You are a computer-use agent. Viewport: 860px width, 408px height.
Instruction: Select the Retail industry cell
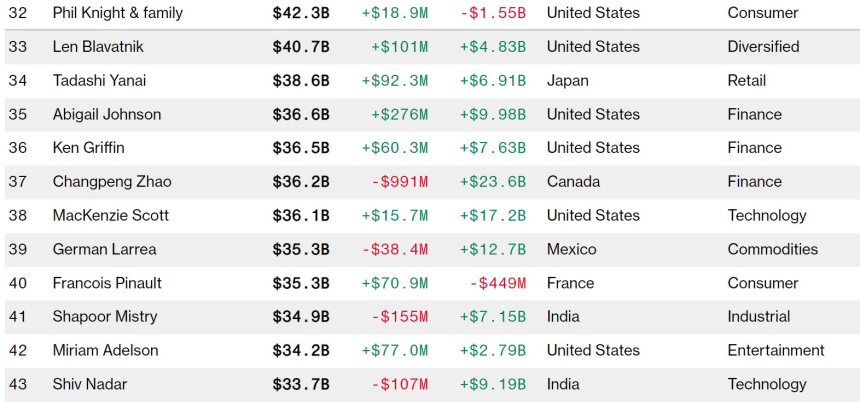(747, 80)
